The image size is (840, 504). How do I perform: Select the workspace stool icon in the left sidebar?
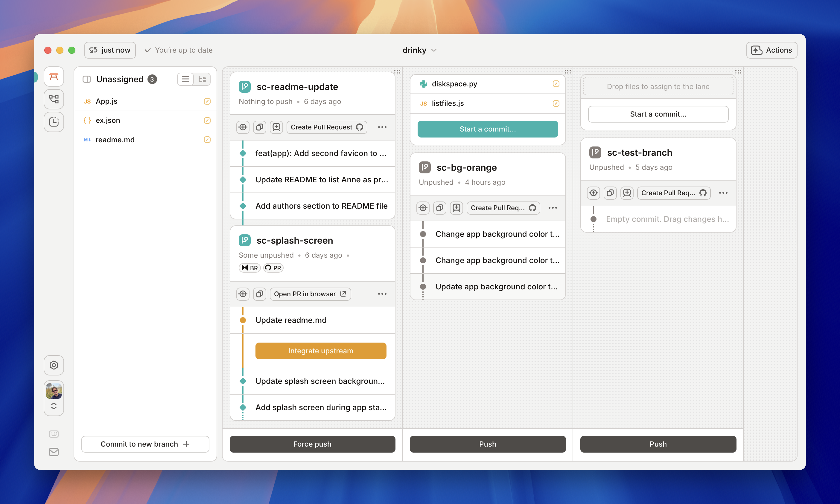54,77
